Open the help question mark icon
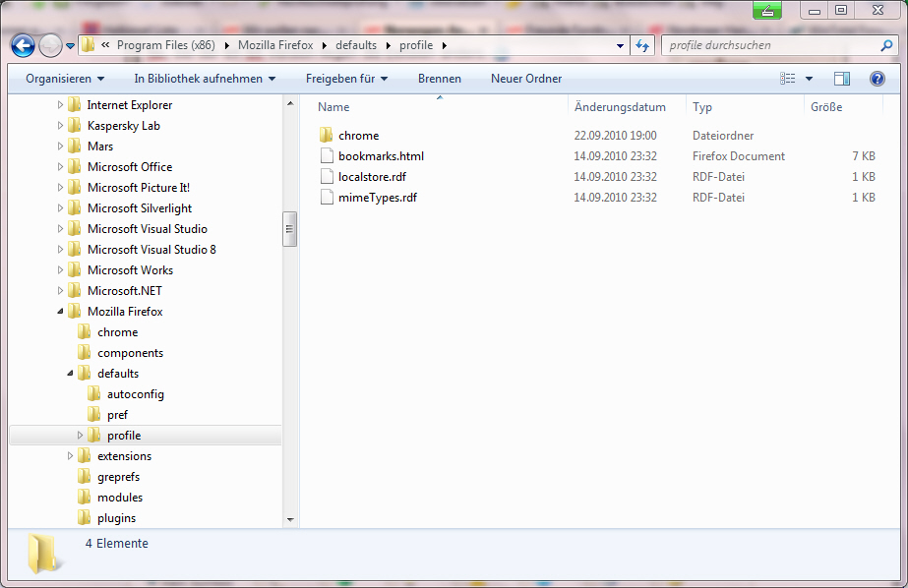Screen dimensions: 908x588 [x=877, y=79]
